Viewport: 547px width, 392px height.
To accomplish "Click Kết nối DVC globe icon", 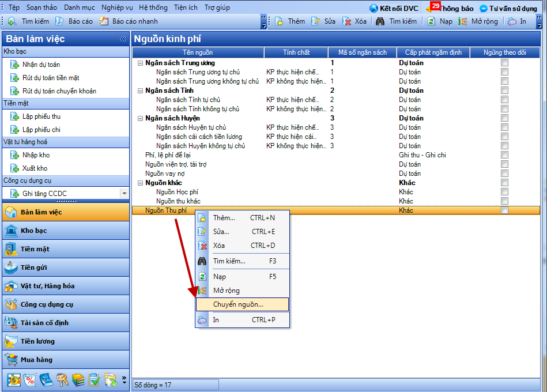I will pos(374,9).
